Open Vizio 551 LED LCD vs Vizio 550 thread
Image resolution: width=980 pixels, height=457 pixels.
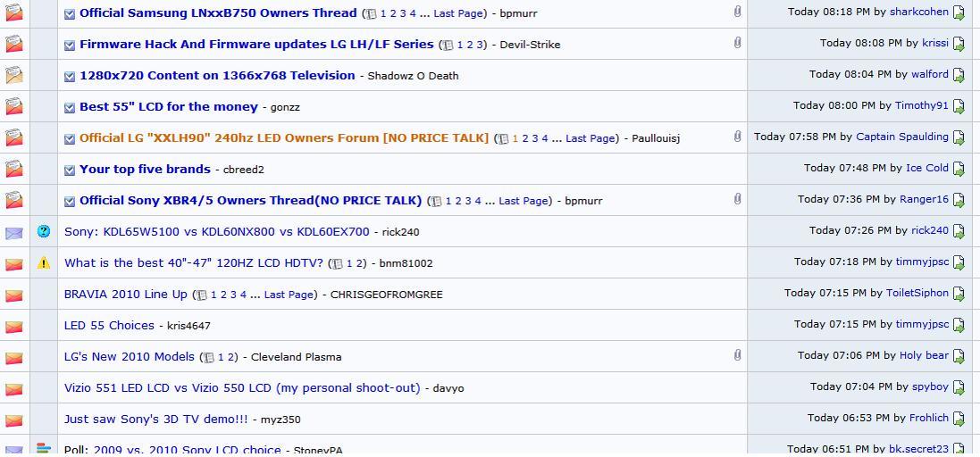tap(242, 387)
